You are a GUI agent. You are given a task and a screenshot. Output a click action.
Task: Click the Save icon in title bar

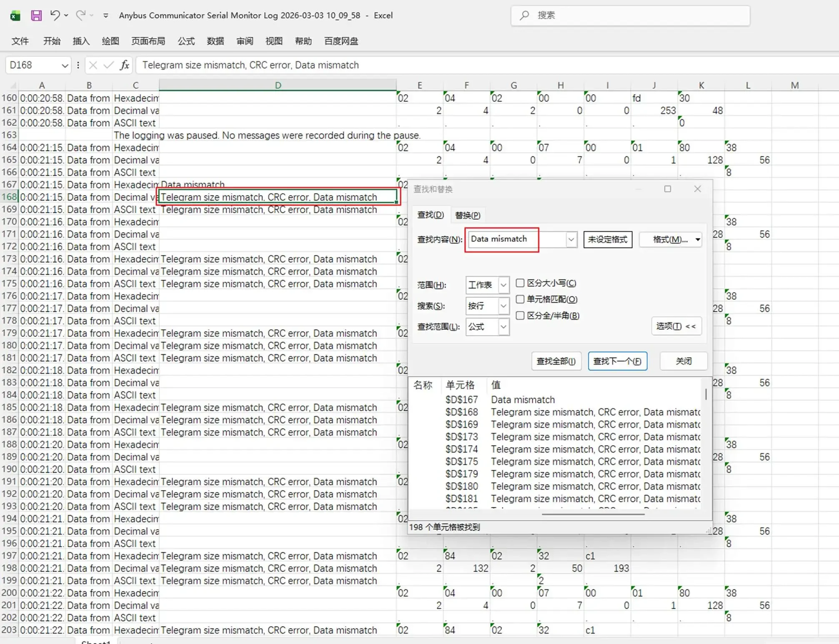[36, 16]
